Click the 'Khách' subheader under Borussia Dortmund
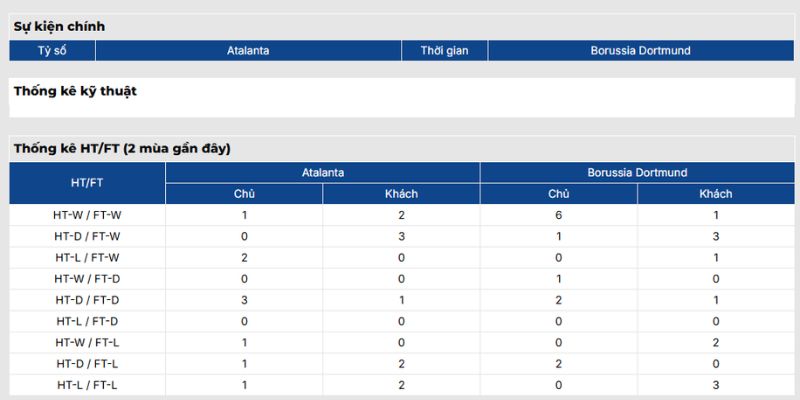800x400 pixels. click(715, 194)
